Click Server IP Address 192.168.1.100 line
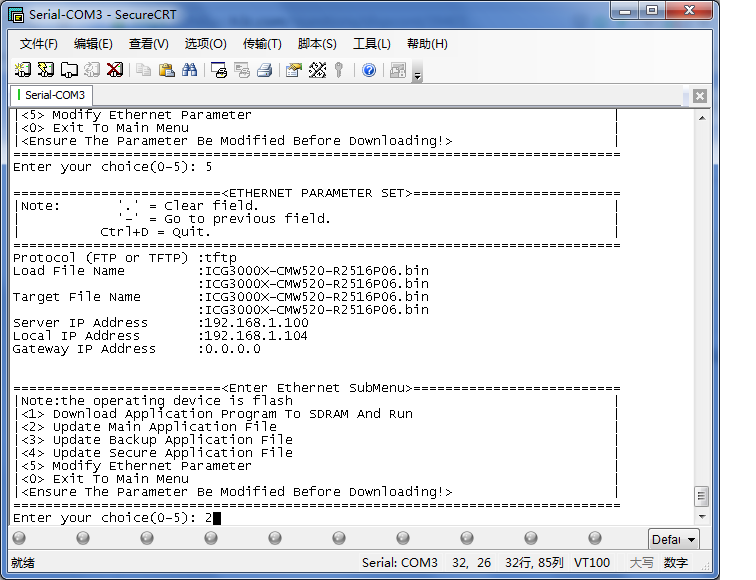The image size is (756, 580). click(161, 323)
